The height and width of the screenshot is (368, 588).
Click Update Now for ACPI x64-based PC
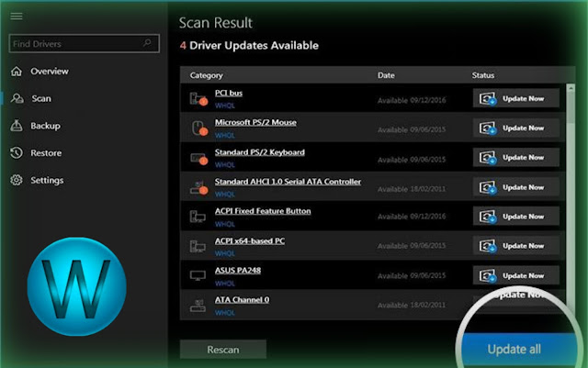coord(516,246)
